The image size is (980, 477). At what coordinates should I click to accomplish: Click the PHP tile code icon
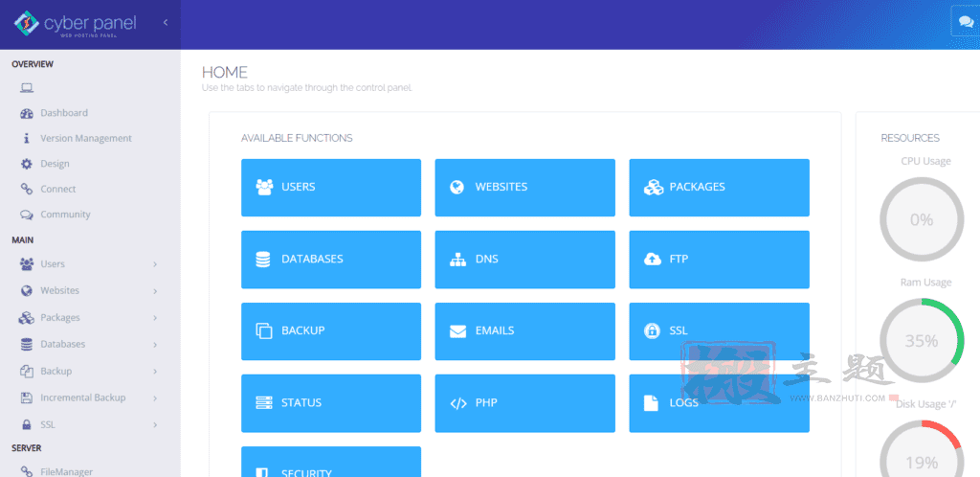point(458,403)
